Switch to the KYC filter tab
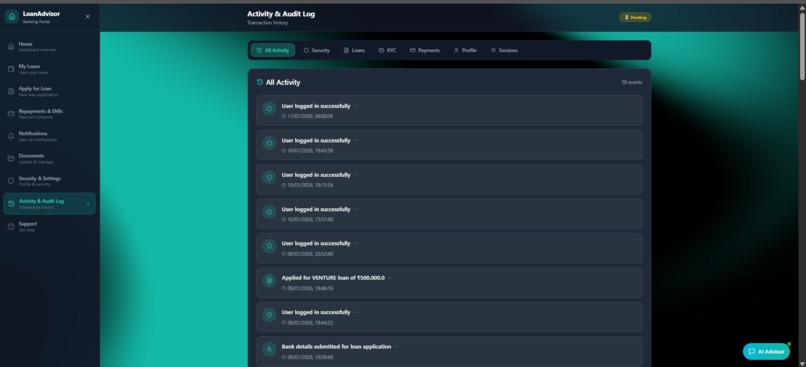806x367 pixels. pyautogui.click(x=388, y=50)
